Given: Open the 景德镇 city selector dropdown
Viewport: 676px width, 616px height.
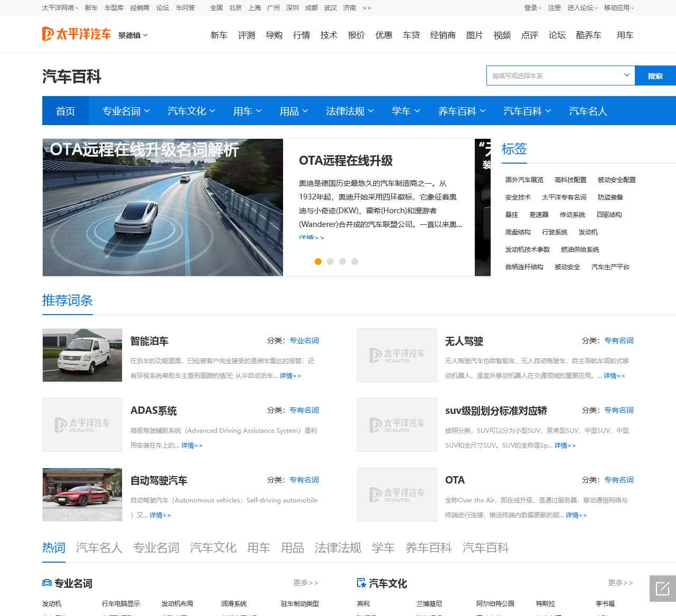Looking at the screenshot, I should (x=133, y=35).
